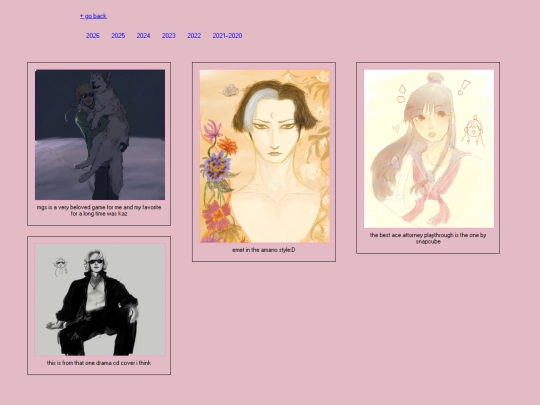Open the black-and-white sunglasses man artwork
This screenshot has width=540, height=405.
click(x=100, y=300)
